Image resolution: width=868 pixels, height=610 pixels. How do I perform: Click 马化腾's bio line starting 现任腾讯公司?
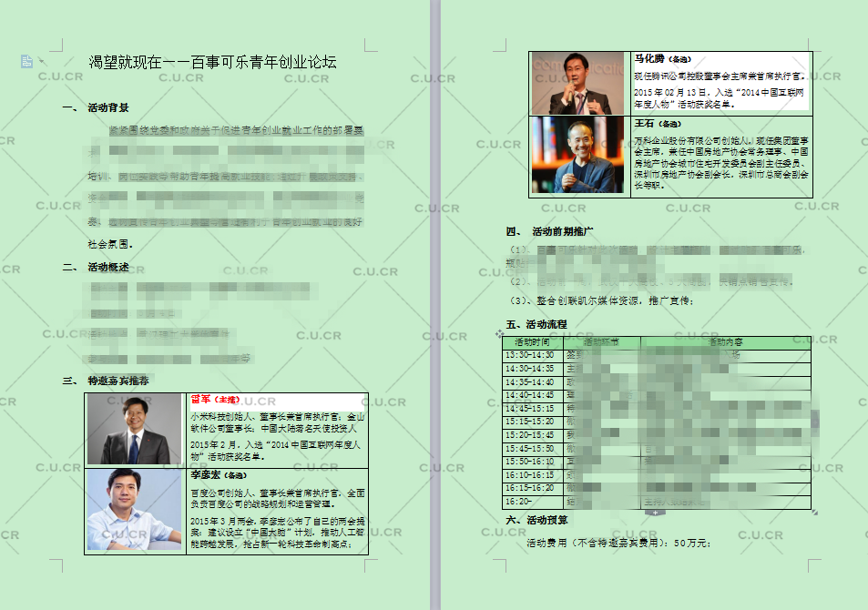(x=720, y=76)
